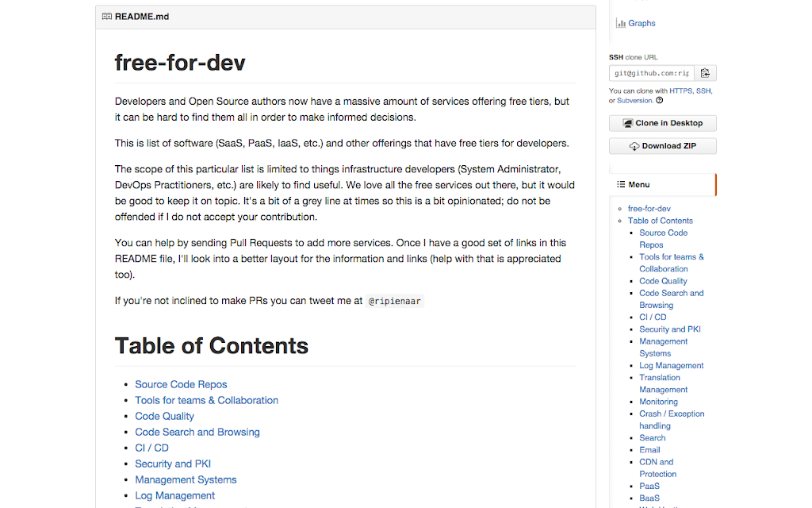Open Security and PKI in main contents
The height and width of the screenshot is (508, 812).
172,464
